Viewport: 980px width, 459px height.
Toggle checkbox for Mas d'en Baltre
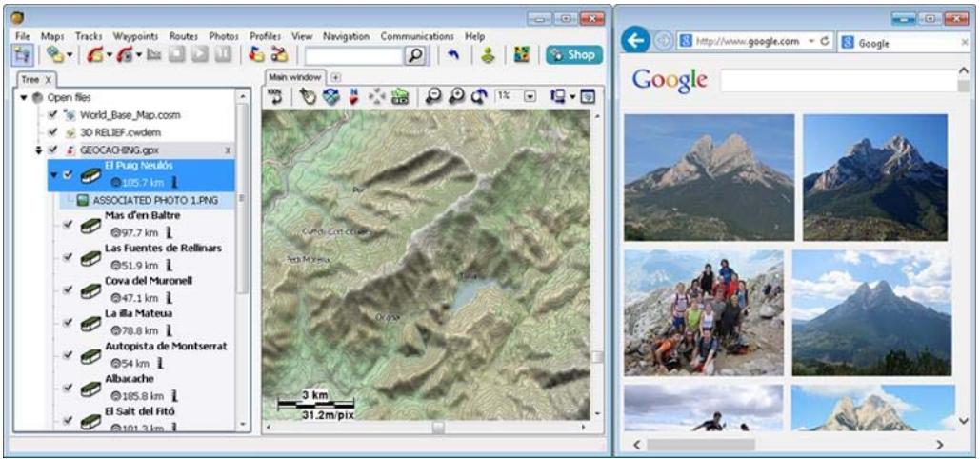(68, 225)
